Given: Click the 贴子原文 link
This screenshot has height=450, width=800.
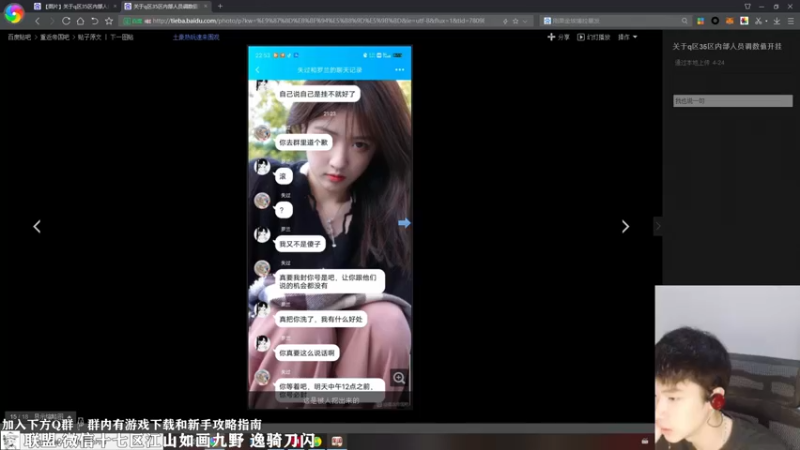Looking at the screenshot, I should point(89,37).
